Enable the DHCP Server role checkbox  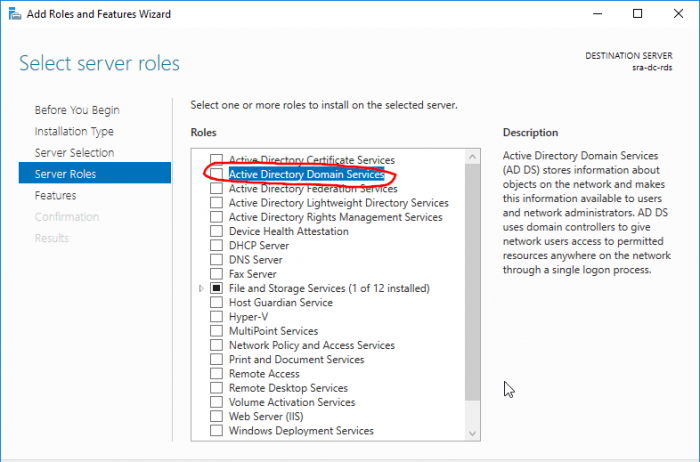[x=217, y=245]
